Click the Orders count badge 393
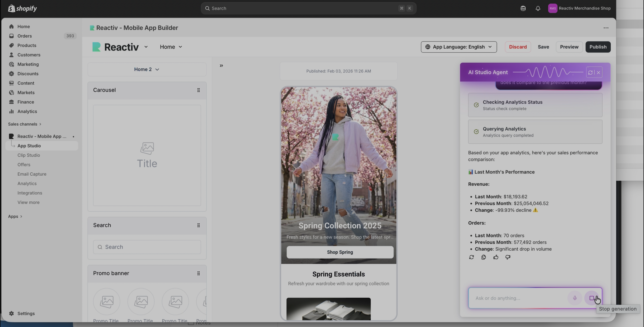Viewport: 644px width, 327px height. pos(70,36)
